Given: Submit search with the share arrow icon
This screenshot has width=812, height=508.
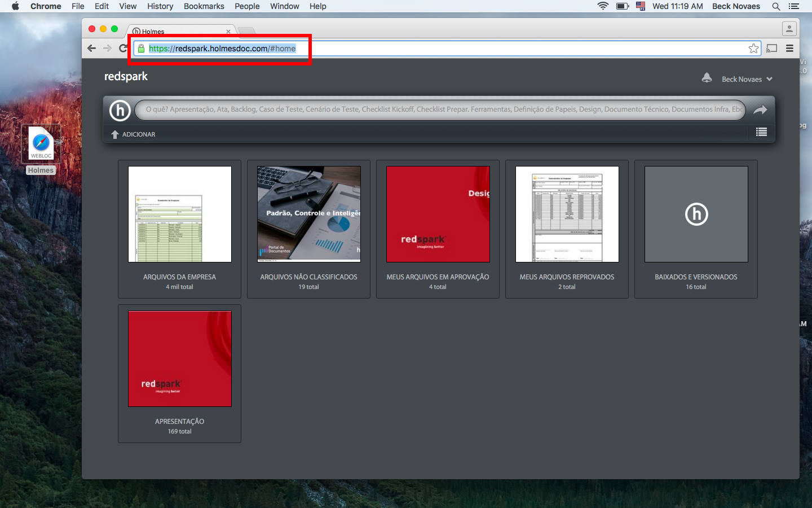Looking at the screenshot, I should point(760,110).
